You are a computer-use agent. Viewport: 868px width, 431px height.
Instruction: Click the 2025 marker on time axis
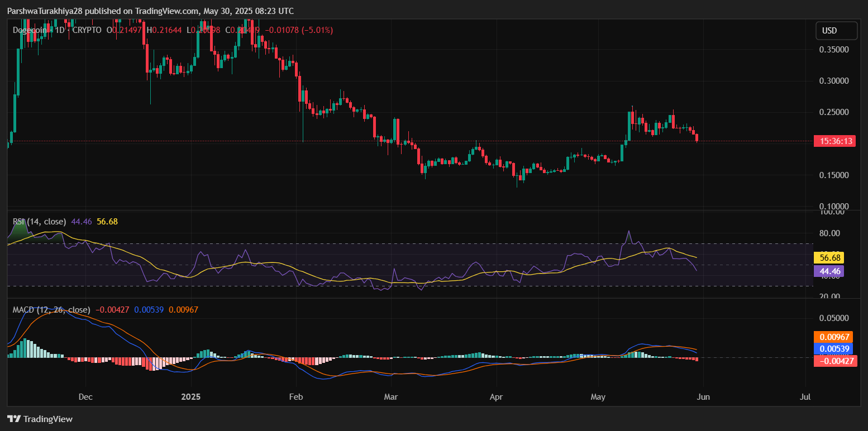tap(191, 397)
